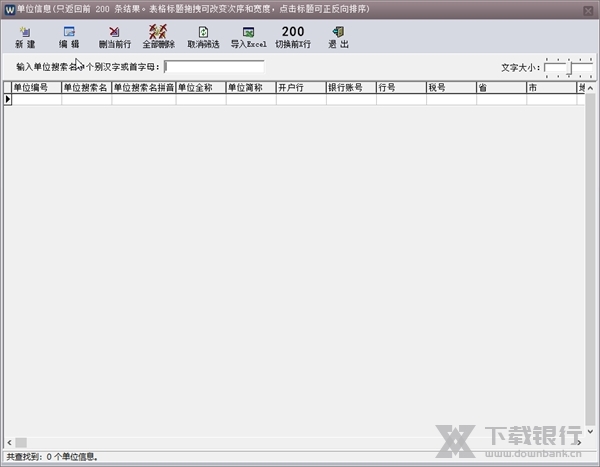This screenshot has width=600, height=467.
Task: Click the 200 切换前X行 button
Action: click(x=293, y=37)
